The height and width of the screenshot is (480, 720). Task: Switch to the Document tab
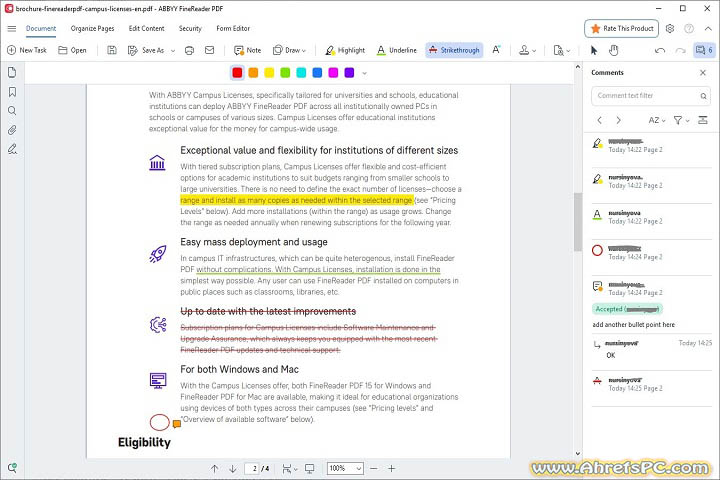pos(41,28)
